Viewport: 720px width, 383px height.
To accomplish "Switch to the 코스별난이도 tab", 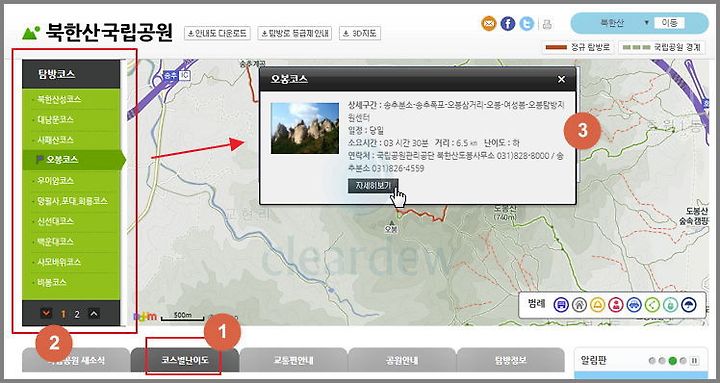I will [x=185, y=360].
